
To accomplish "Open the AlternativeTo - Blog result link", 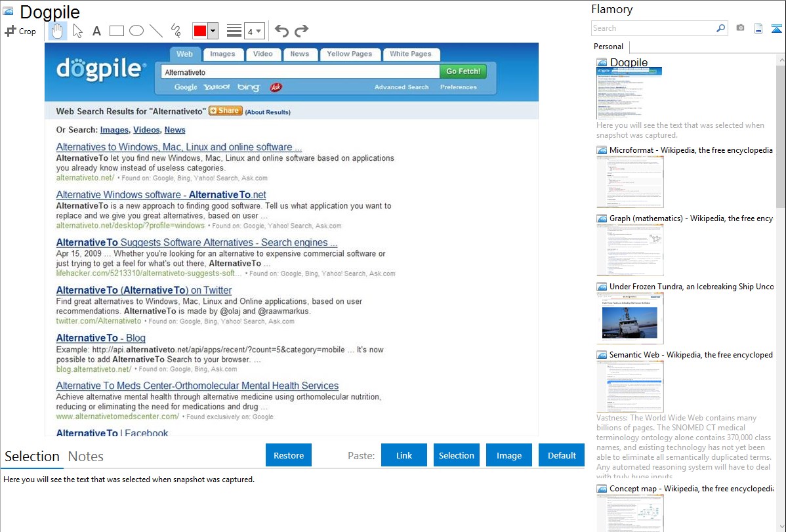I will point(101,338).
